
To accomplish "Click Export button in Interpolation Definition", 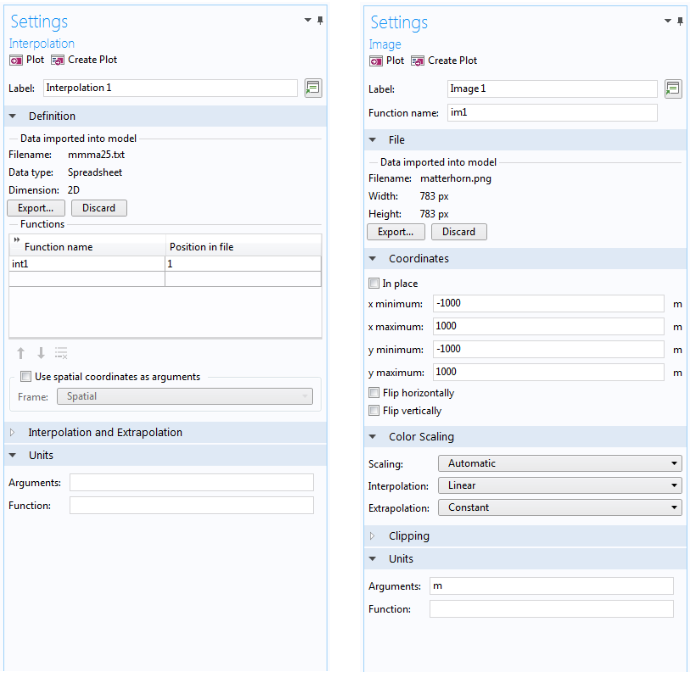I will coord(36,208).
